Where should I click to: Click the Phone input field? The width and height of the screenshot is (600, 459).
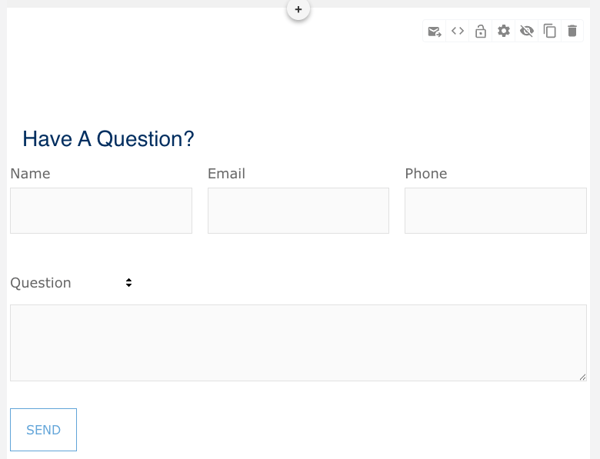tap(496, 211)
